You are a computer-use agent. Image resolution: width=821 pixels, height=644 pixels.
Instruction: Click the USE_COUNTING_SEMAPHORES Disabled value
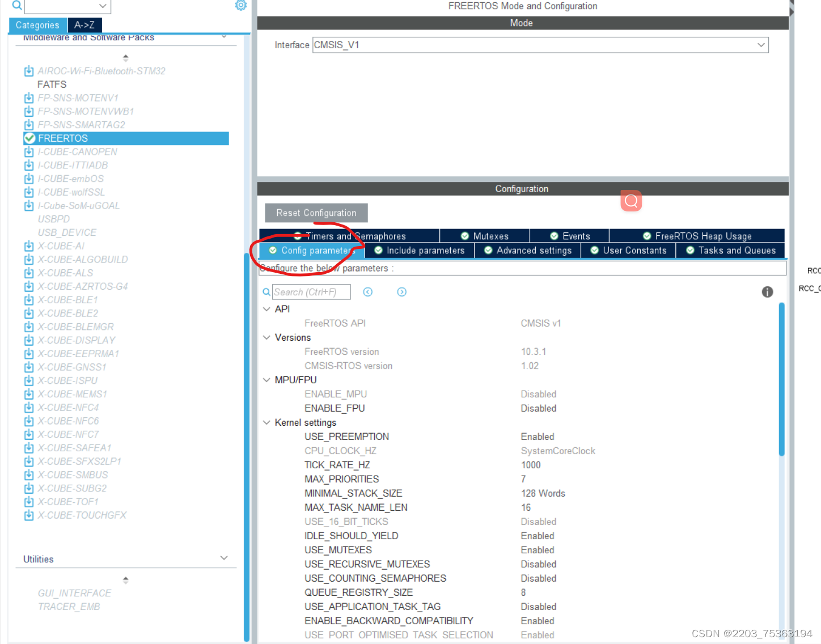click(539, 578)
